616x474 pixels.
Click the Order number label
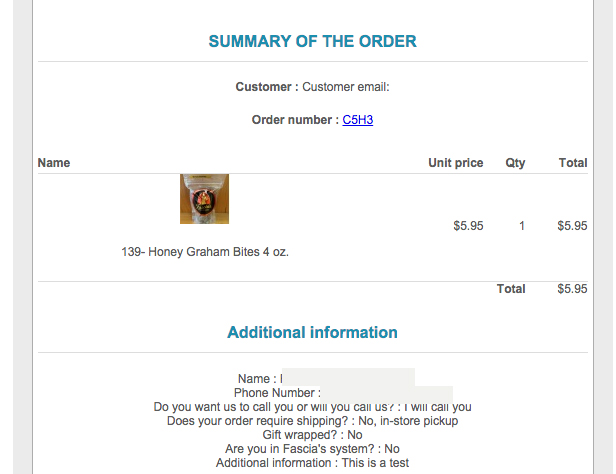coord(294,120)
